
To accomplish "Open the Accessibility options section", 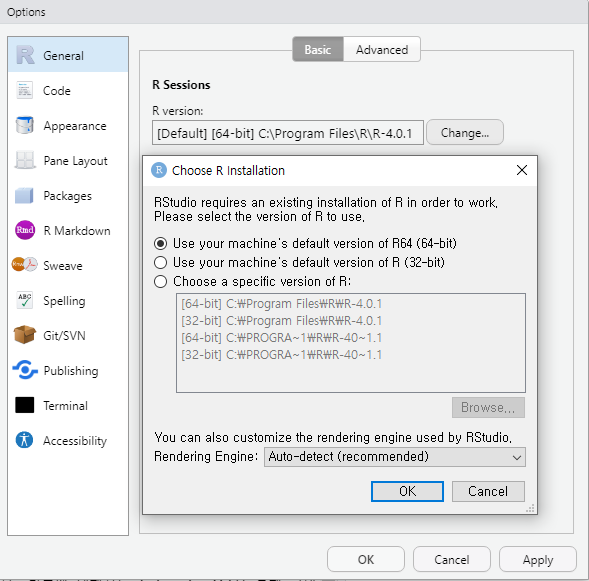I will point(68,440).
